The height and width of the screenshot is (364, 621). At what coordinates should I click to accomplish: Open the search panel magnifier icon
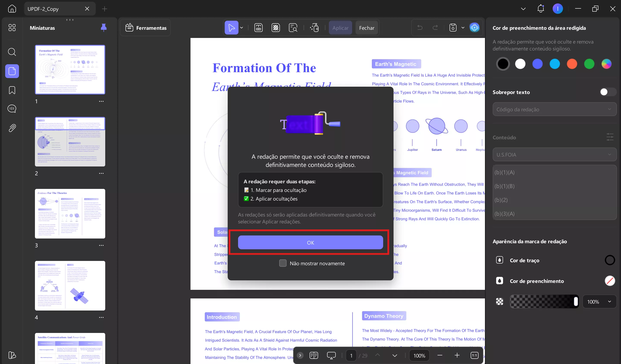click(12, 52)
